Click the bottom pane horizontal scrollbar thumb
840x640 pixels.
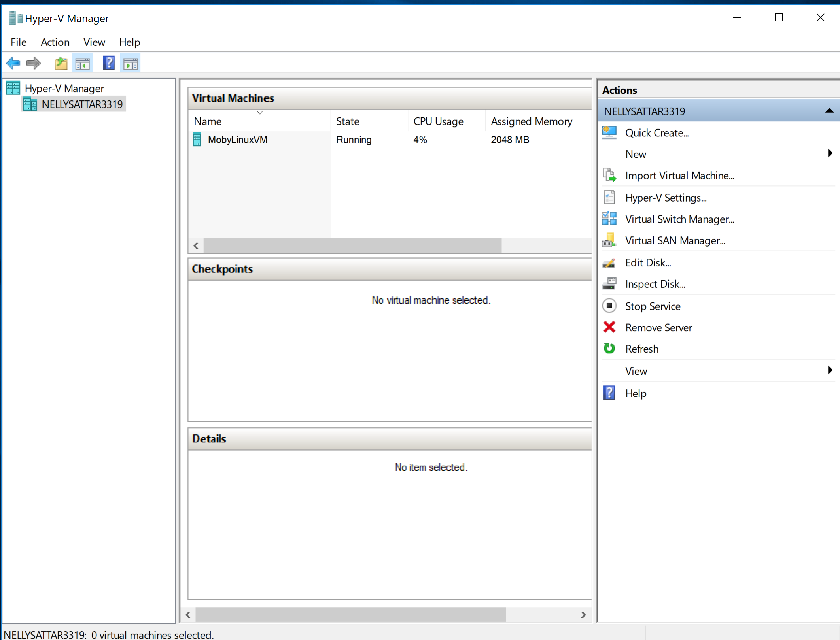(351, 615)
